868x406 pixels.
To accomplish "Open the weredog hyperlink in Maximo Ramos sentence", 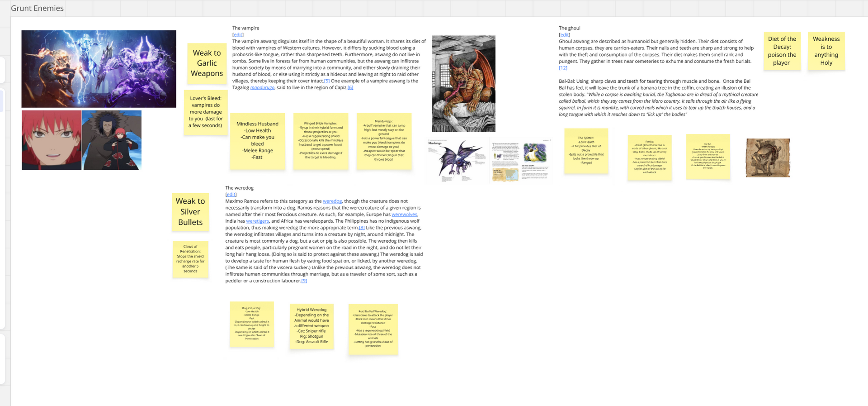I will 332,201.
